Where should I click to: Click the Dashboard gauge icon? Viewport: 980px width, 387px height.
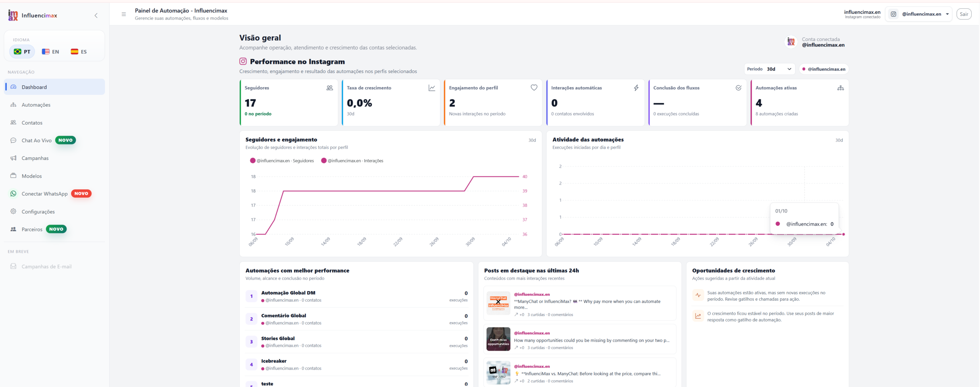pos(13,87)
